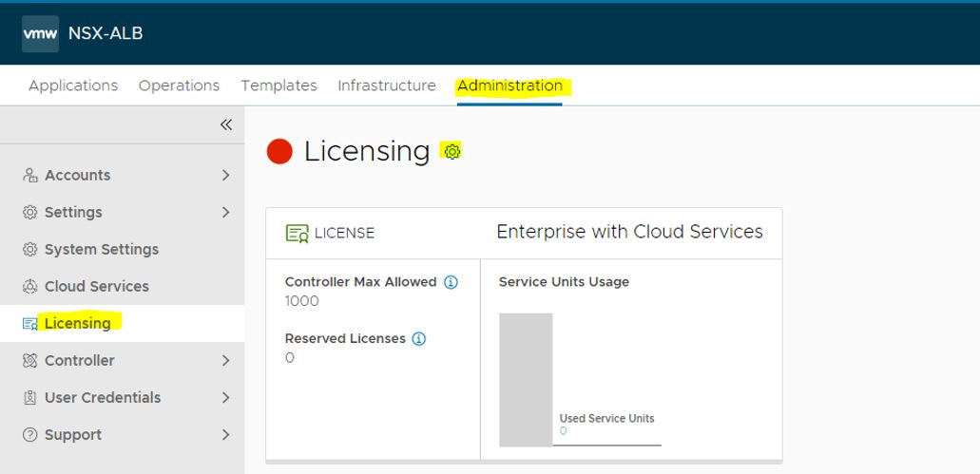980x474 pixels.
Task: Switch to the Applications tab
Action: 73,85
